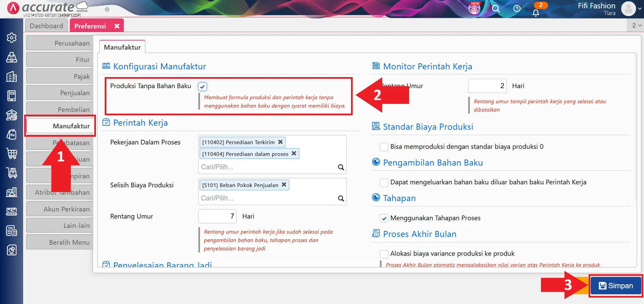Click the Simpan button
Image resolution: width=644 pixels, height=304 pixels.
click(x=615, y=286)
